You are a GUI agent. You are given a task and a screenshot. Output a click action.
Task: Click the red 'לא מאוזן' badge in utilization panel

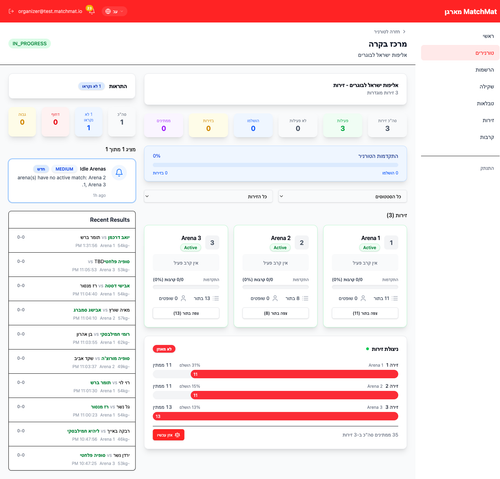pyautogui.click(x=164, y=349)
